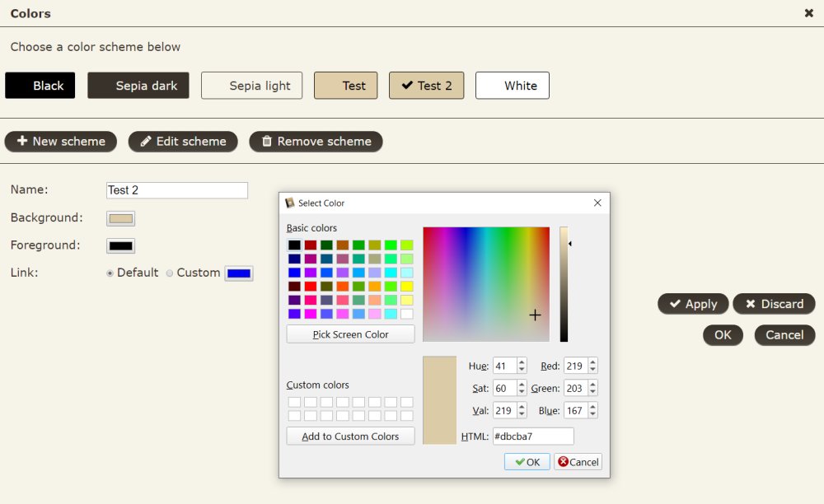Image resolution: width=824 pixels, height=504 pixels.
Task: Close the Colors panel with the X icon
Action: pyautogui.click(x=809, y=13)
